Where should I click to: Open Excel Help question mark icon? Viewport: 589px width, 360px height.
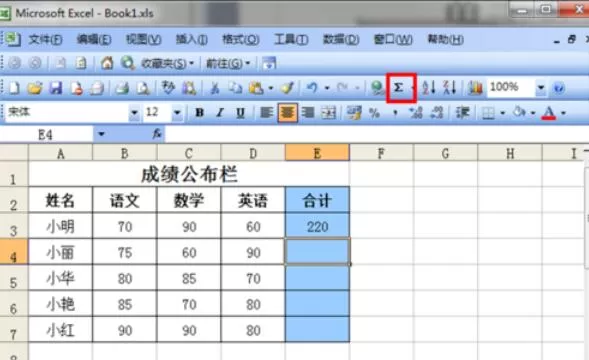point(559,88)
